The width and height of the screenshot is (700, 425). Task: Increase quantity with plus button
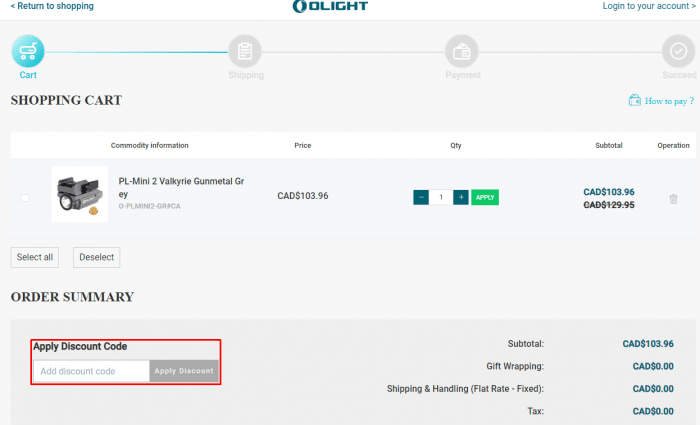[x=461, y=197]
